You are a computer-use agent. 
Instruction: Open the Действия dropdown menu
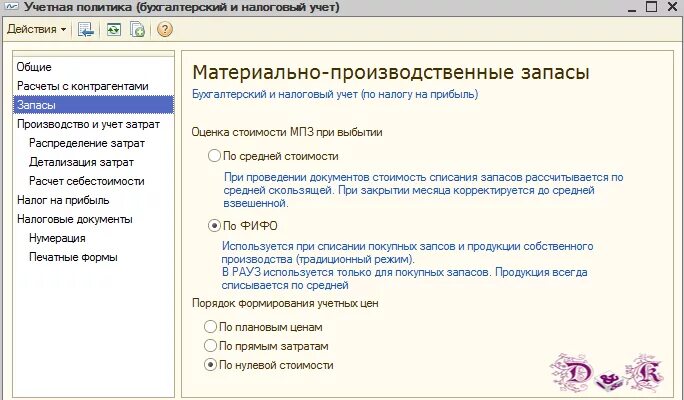coord(37,29)
